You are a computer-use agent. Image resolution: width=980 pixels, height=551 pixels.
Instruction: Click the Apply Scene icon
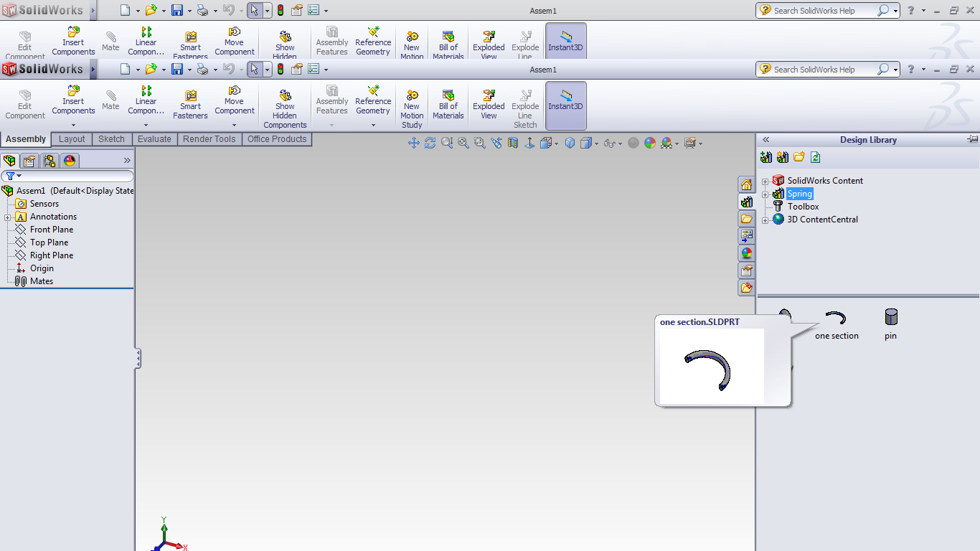tap(666, 143)
